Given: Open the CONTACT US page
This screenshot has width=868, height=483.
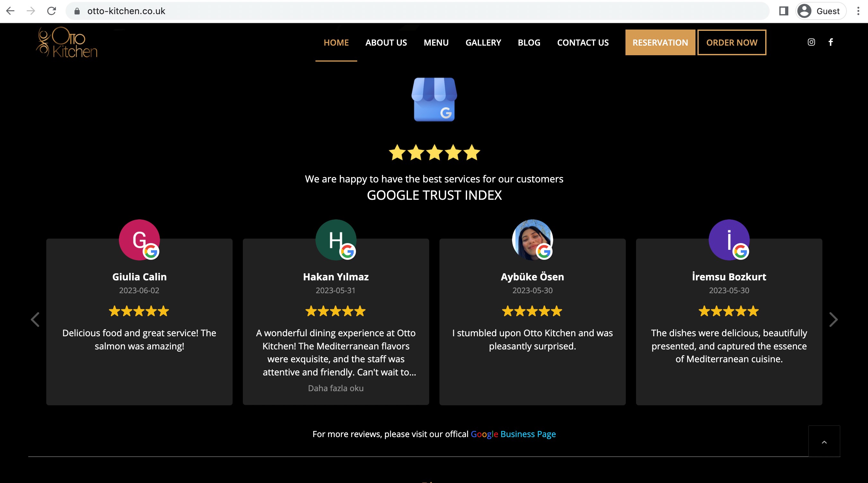Looking at the screenshot, I should tap(583, 42).
